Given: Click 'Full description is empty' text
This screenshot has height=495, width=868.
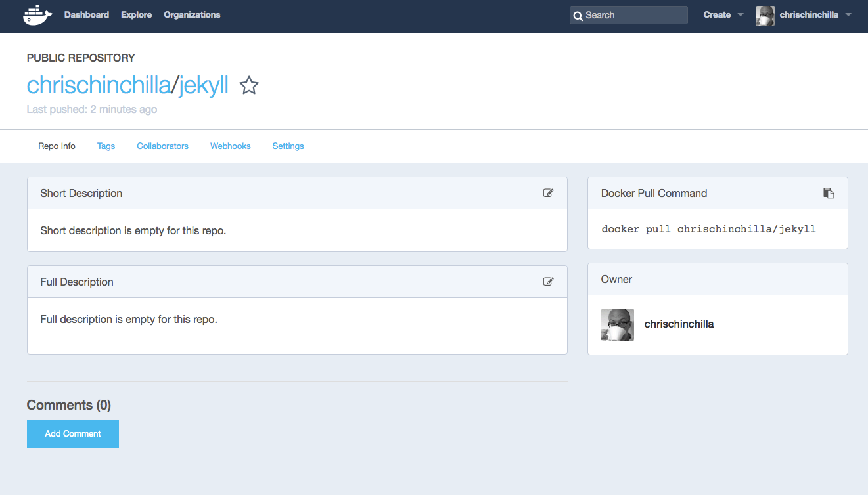Looking at the screenshot, I should click(129, 319).
